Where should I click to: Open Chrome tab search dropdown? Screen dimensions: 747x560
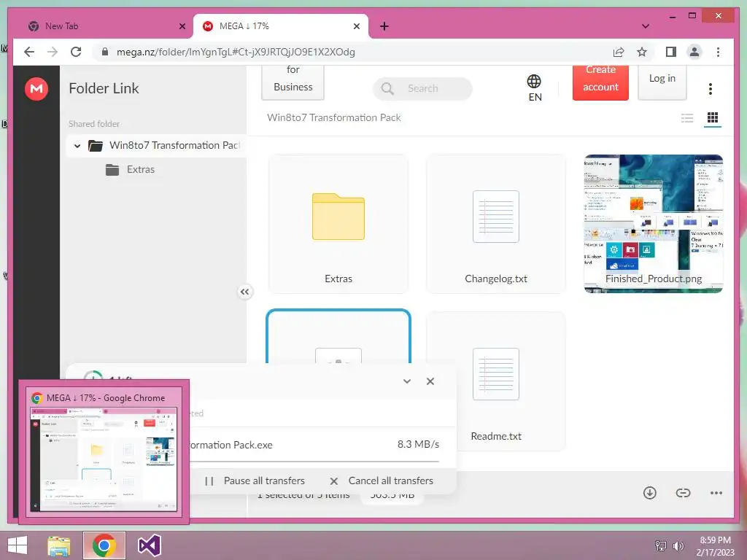click(646, 26)
